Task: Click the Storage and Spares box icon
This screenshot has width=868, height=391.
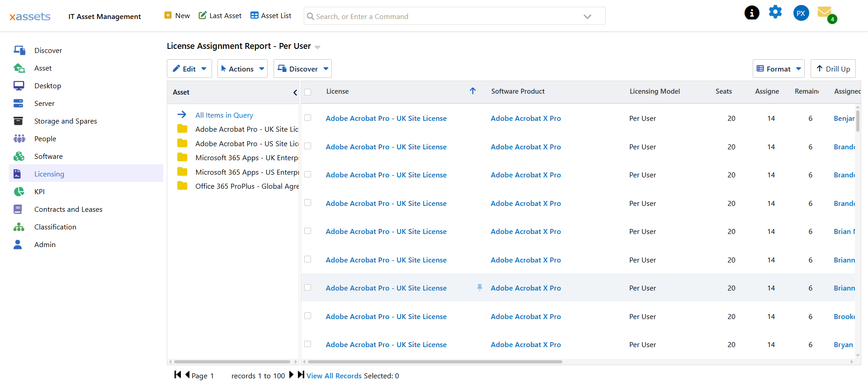Action: click(x=18, y=121)
